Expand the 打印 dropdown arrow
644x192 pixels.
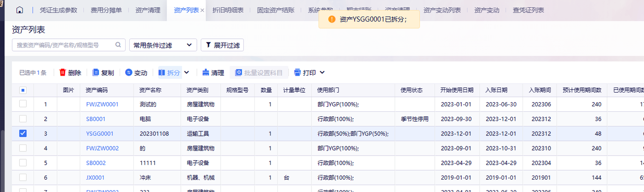click(322, 72)
